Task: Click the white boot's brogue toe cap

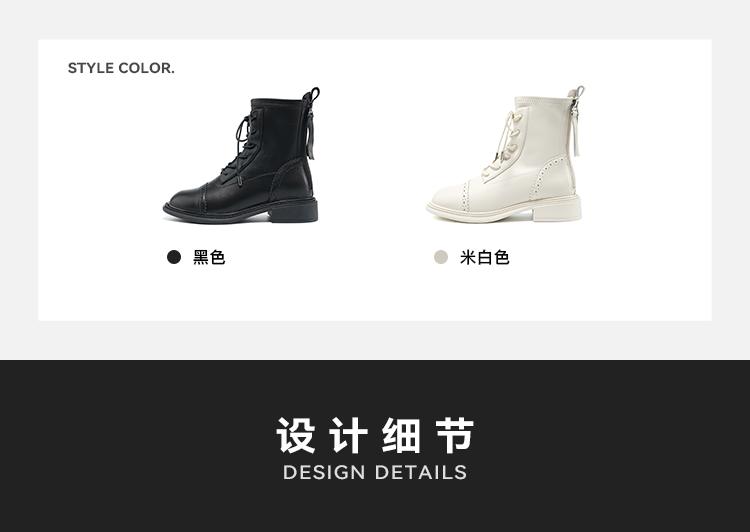Action: click(x=451, y=198)
